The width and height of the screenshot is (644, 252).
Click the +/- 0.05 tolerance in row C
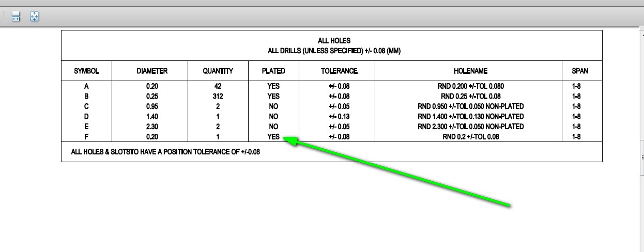tap(339, 106)
